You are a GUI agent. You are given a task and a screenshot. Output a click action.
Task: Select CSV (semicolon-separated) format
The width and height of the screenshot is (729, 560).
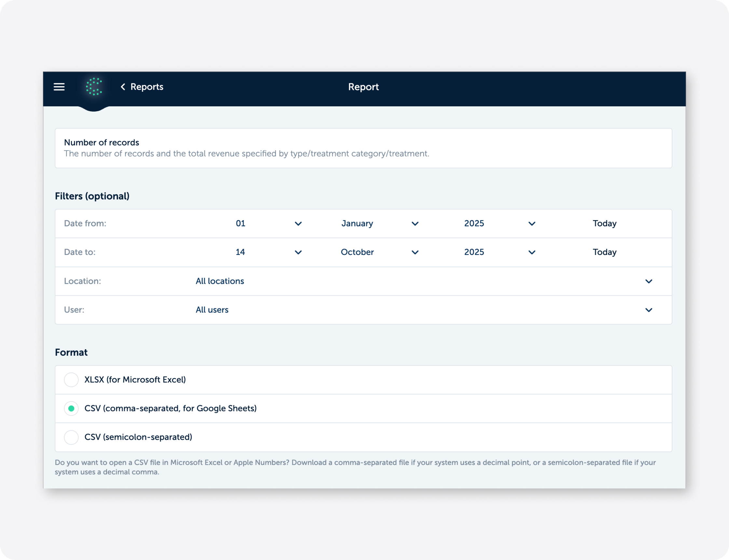pyautogui.click(x=71, y=437)
